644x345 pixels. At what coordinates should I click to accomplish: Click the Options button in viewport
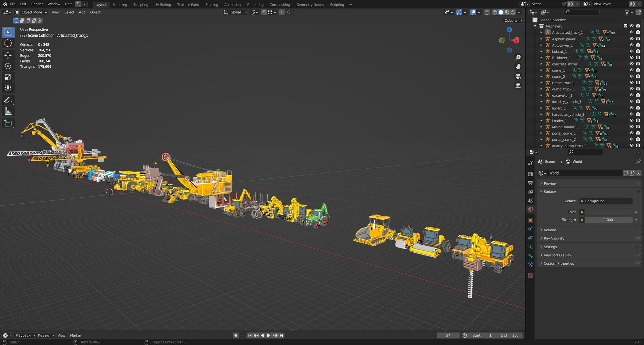tap(513, 21)
